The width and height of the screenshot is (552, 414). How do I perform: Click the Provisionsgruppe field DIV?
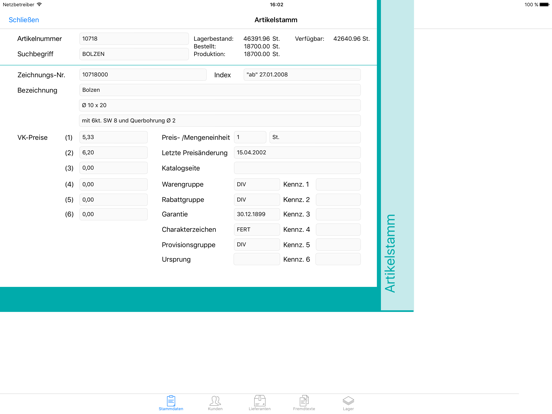pos(257,244)
